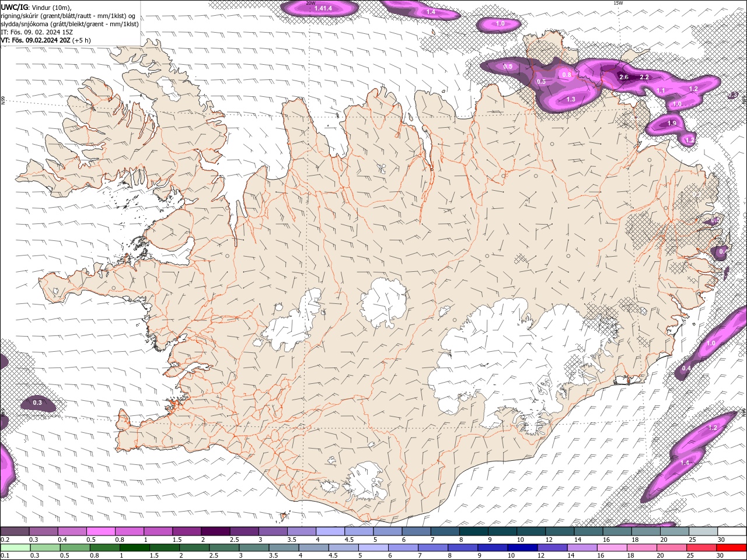Click the '1.9' snowfall value on the map
The width and height of the screenshot is (747, 560).
click(672, 123)
